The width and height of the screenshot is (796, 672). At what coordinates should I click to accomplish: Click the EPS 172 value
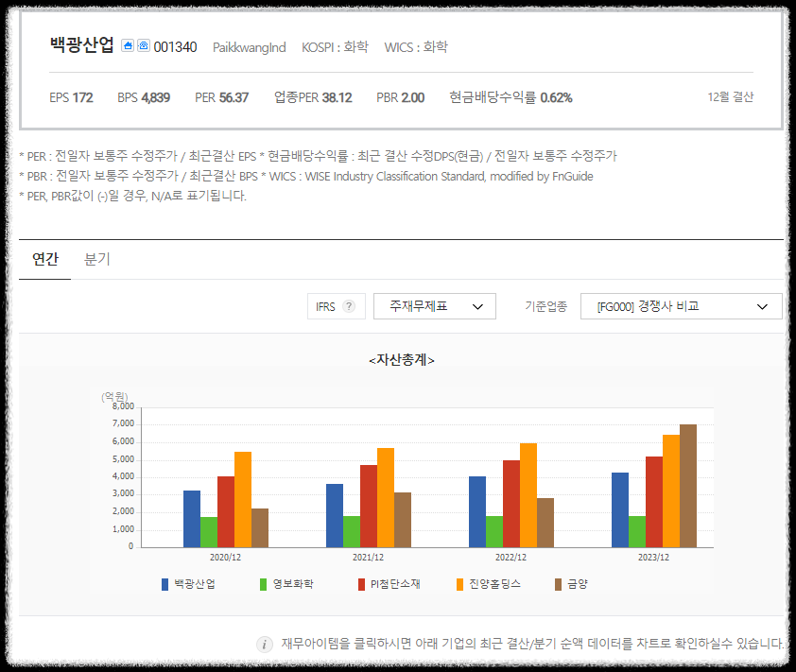tap(71, 97)
